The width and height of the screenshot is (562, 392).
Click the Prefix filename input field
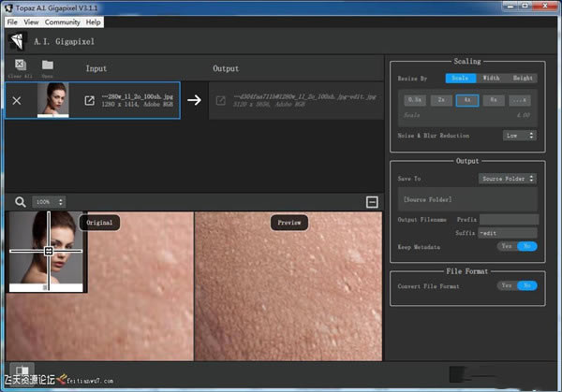pyautogui.click(x=508, y=219)
